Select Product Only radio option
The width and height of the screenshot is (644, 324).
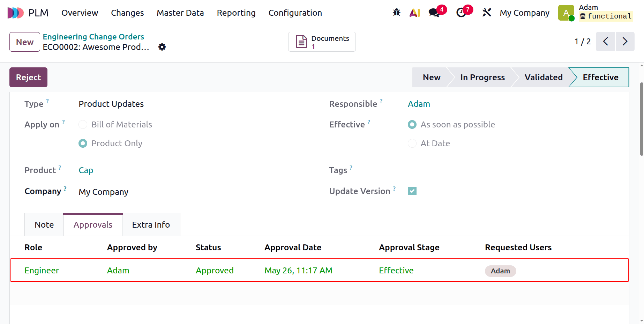click(83, 143)
